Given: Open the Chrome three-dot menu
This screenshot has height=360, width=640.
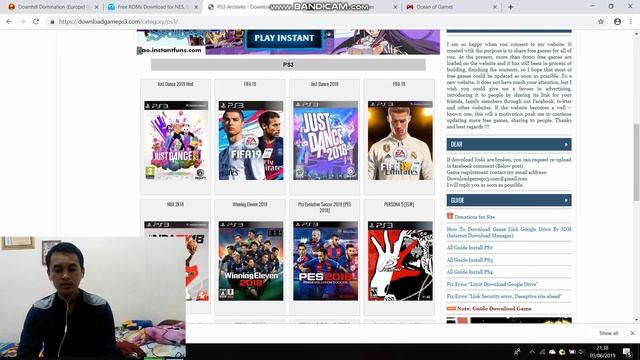Looking at the screenshot, I should [631, 22].
